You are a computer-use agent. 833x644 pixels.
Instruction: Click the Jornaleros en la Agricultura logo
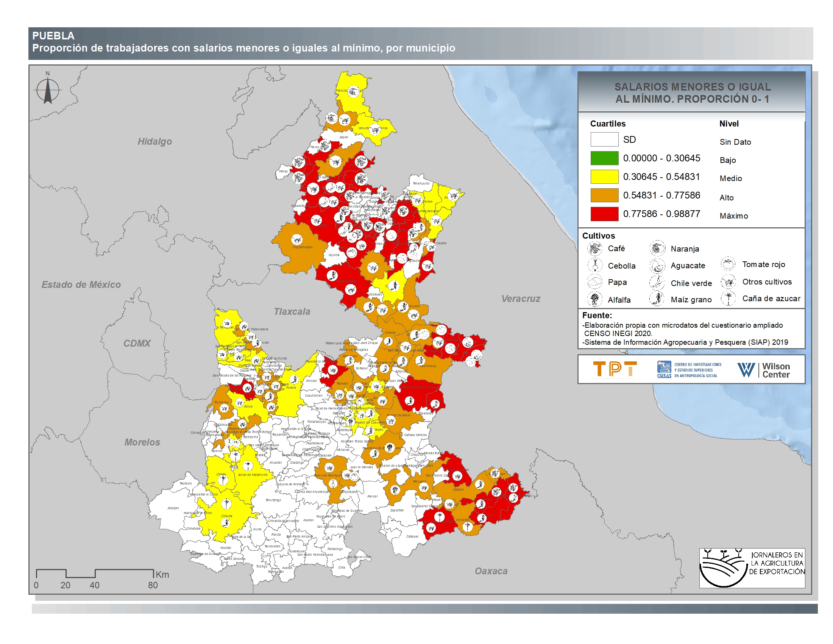click(752, 568)
